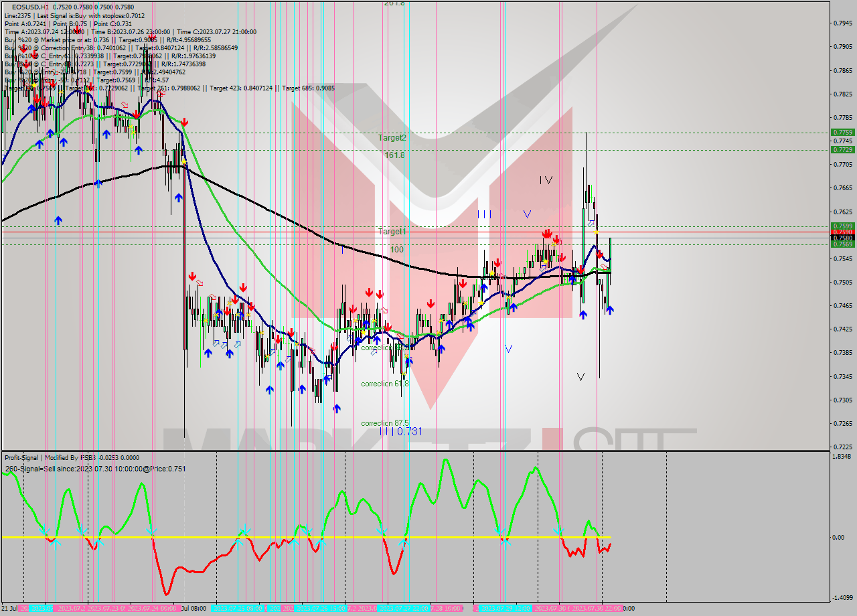Screen dimensions: 857x616
Task: Click the 0.7865 price axis label
Action: (842, 70)
